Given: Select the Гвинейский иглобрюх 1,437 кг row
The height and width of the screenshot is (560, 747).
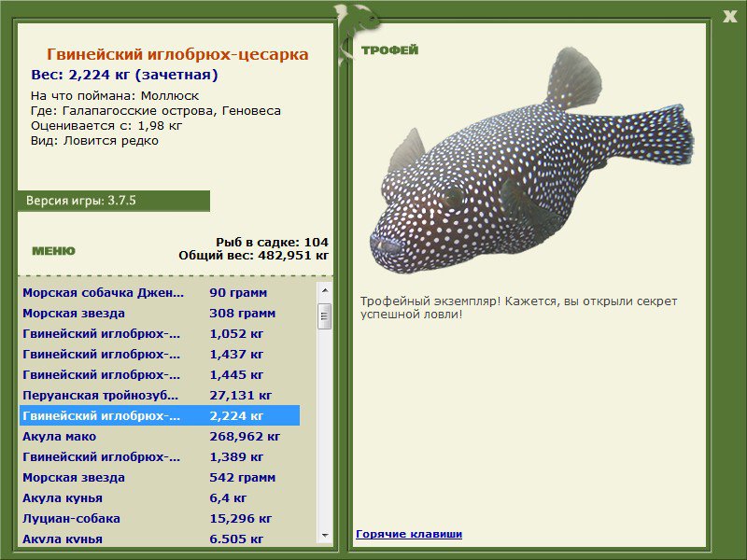Looking at the screenshot, I should tap(160, 354).
